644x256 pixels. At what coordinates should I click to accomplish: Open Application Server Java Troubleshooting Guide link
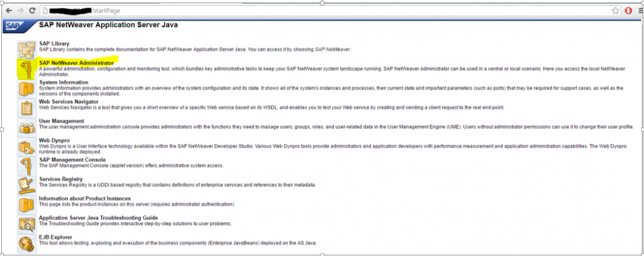[x=98, y=218]
